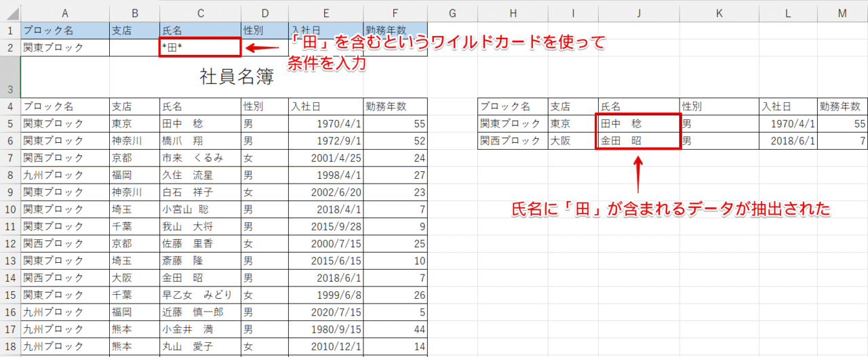
Task: Click the hire date 2015/9/28
Action: (x=325, y=226)
